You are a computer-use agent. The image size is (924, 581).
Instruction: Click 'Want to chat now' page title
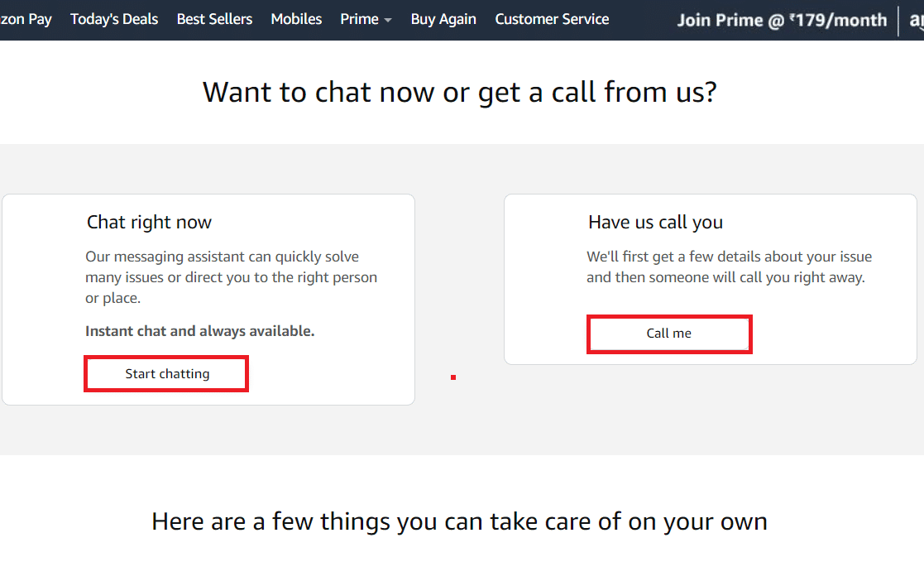pyautogui.click(x=460, y=92)
